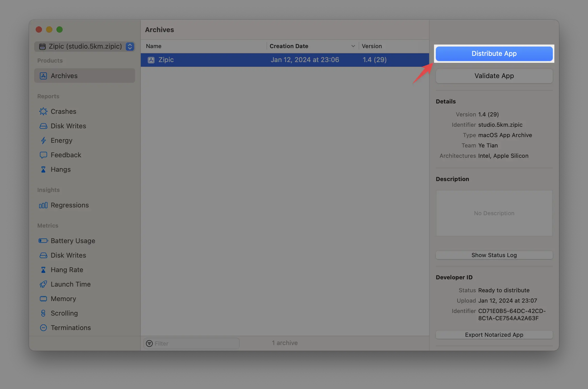Click the Ready to distribute status text
Image resolution: width=588 pixels, height=389 pixels.
[x=504, y=290]
